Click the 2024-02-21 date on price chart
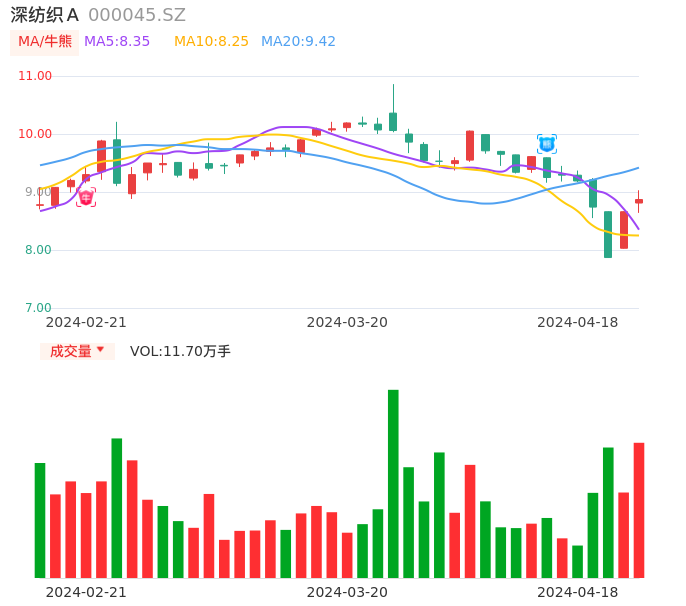The width and height of the screenshot is (686, 606). pyautogui.click(x=86, y=322)
